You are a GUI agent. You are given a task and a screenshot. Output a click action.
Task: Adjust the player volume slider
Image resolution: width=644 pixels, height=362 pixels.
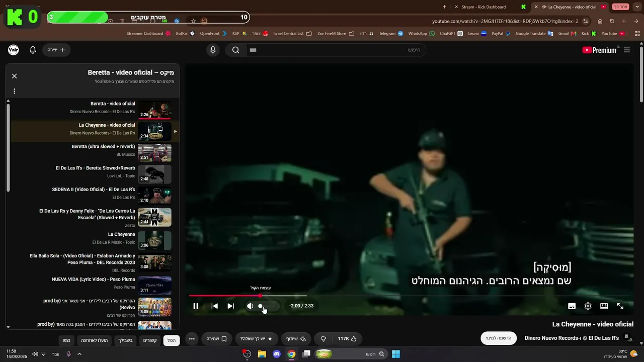click(x=267, y=306)
